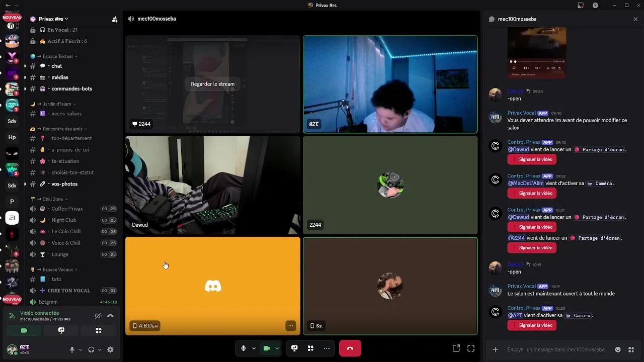Click Regarder le stream button
The height and width of the screenshot is (362, 644).
coord(213,84)
